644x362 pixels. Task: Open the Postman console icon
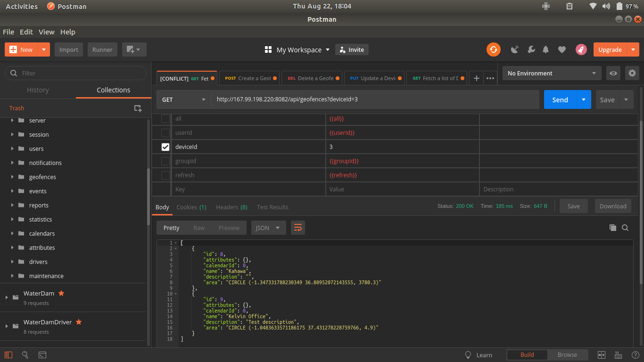(x=42, y=355)
